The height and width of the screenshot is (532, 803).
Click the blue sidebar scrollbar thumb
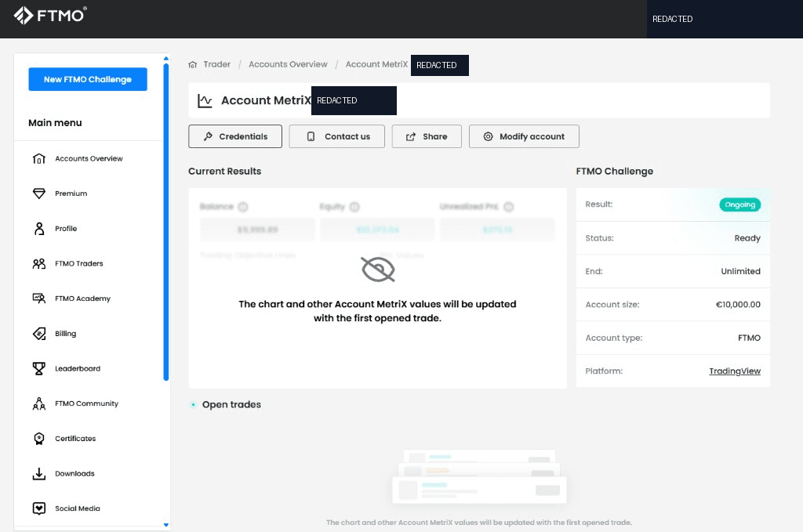166,222
